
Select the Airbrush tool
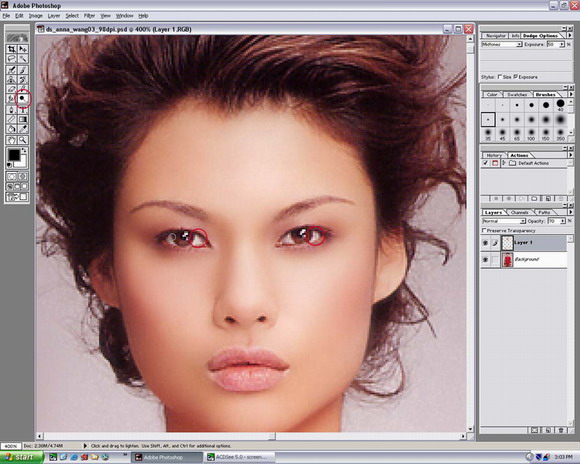(x=12, y=70)
